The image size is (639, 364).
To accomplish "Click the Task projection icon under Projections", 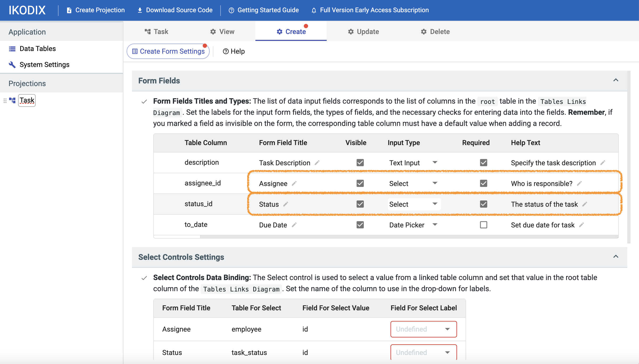I will [x=12, y=100].
